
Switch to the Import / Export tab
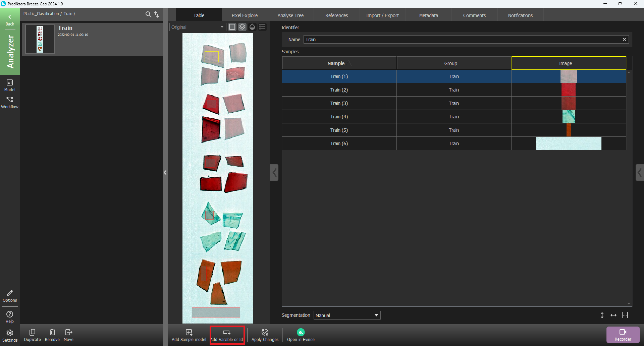tap(382, 15)
